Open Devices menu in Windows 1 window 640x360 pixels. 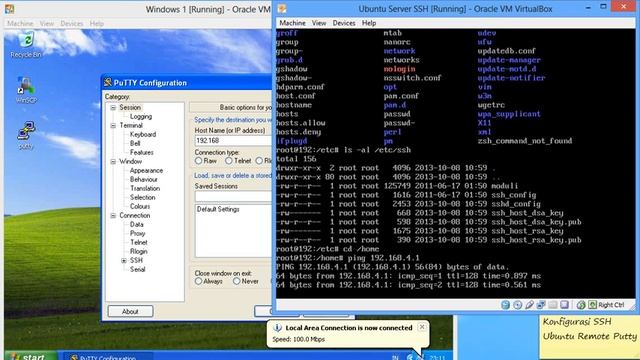coord(71,24)
